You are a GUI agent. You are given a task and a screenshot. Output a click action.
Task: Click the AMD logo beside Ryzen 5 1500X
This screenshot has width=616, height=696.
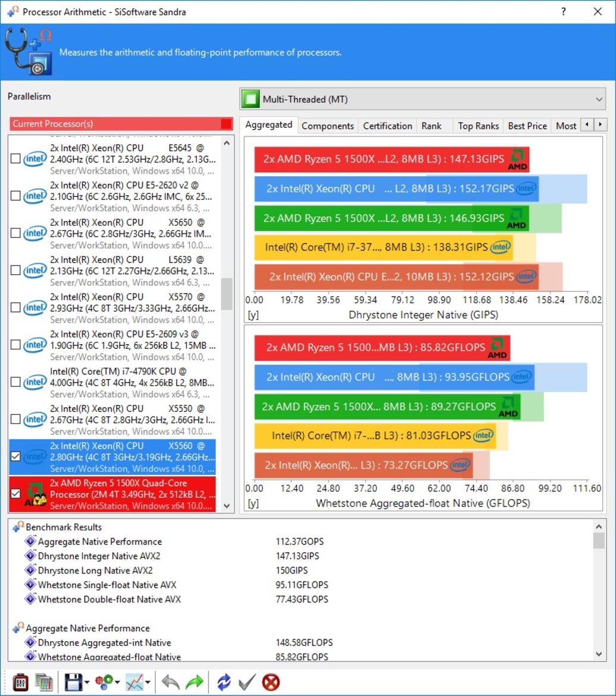click(x=35, y=494)
